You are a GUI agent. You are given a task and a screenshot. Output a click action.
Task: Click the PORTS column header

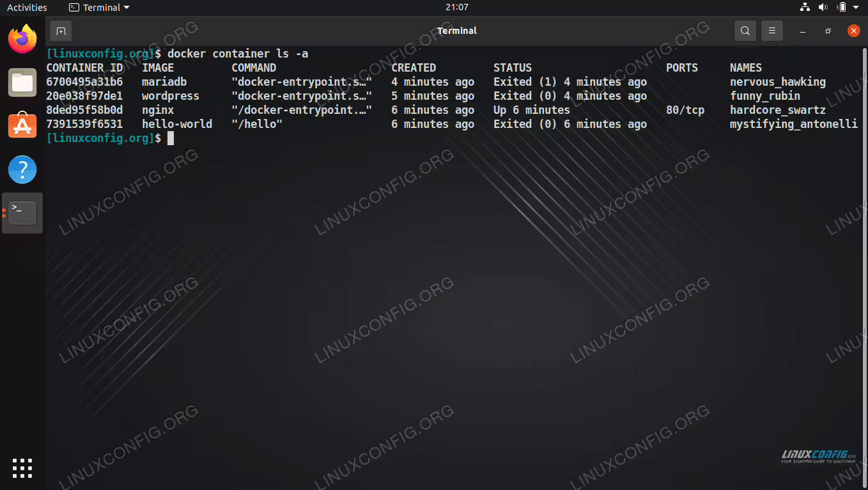[682, 68]
